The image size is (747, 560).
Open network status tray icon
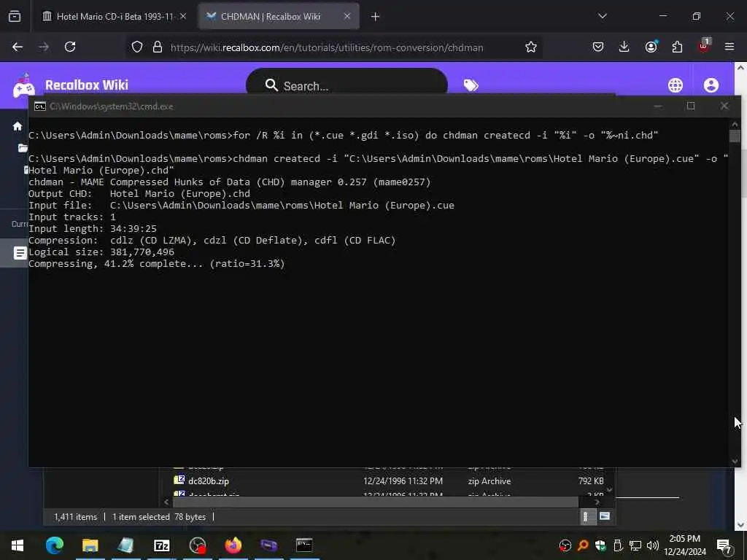tap(635, 545)
